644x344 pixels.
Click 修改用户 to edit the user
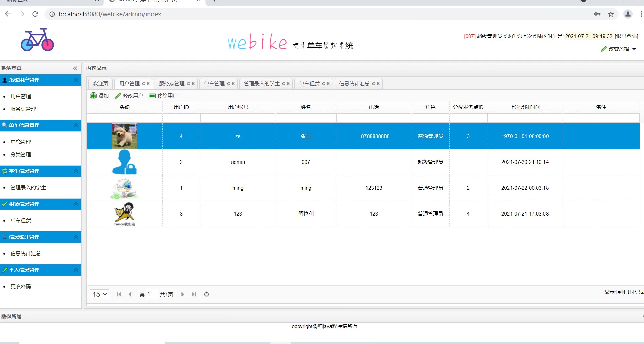[x=129, y=96]
